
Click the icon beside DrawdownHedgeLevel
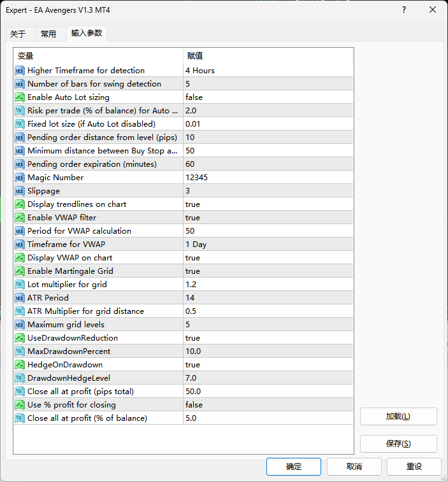[x=19, y=378]
